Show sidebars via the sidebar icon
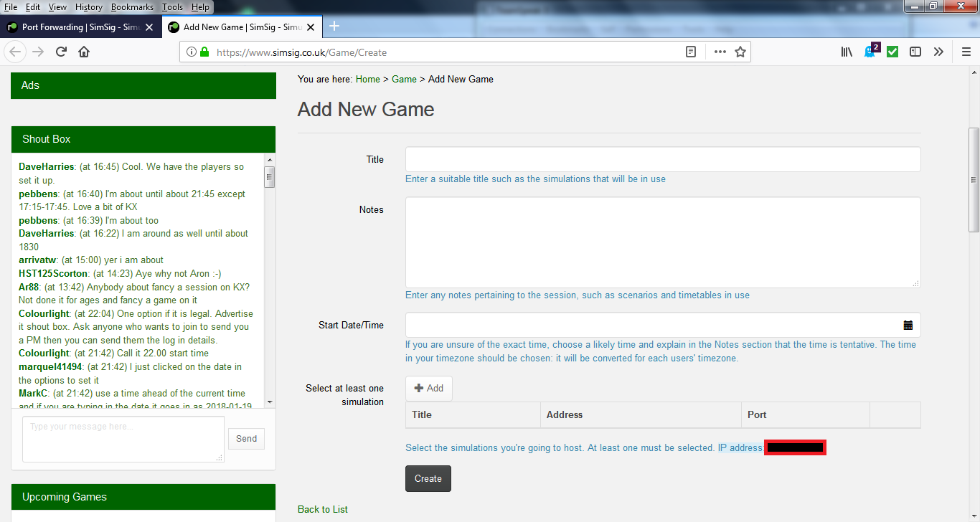 click(x=915, y=52)
